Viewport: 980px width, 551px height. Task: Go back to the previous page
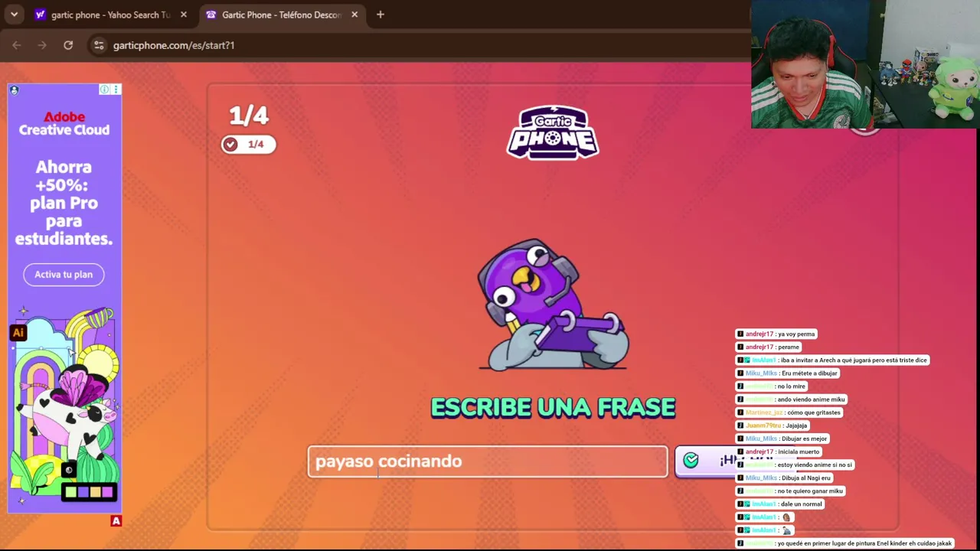pyautogui.click(x=17, y=45)
